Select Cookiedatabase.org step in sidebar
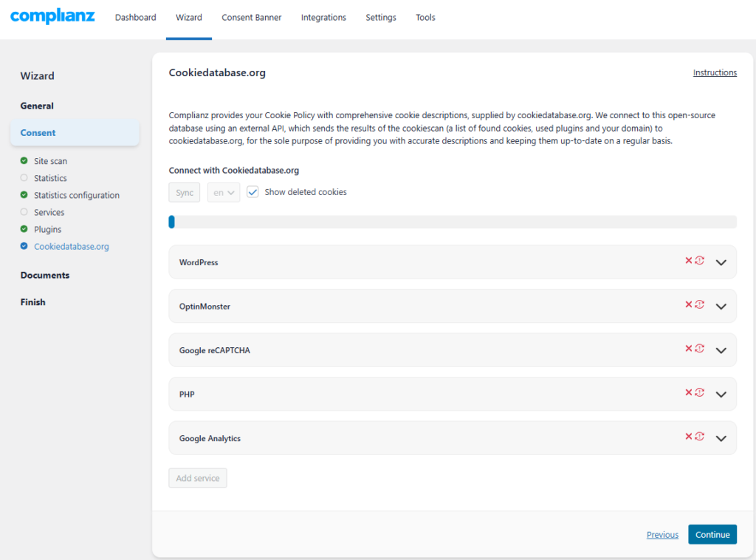The image size is (756, 560). tap(72, 247)
